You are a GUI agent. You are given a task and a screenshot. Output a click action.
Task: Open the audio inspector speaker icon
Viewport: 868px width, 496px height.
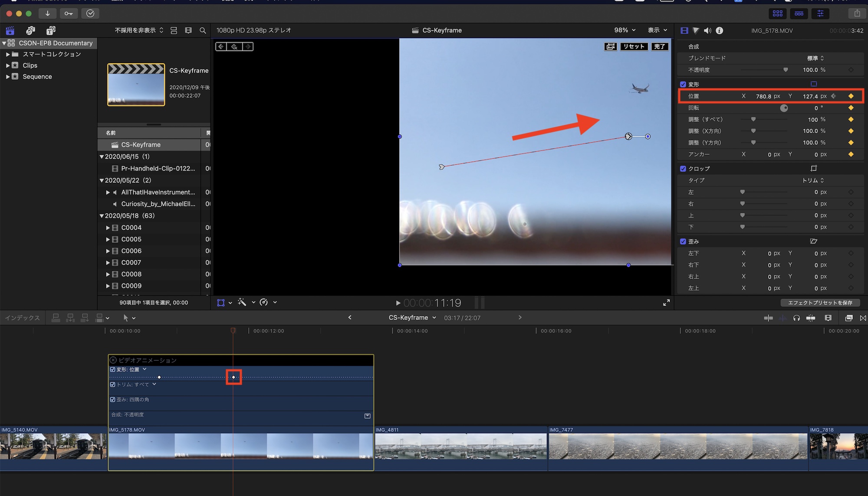[707, 30]
